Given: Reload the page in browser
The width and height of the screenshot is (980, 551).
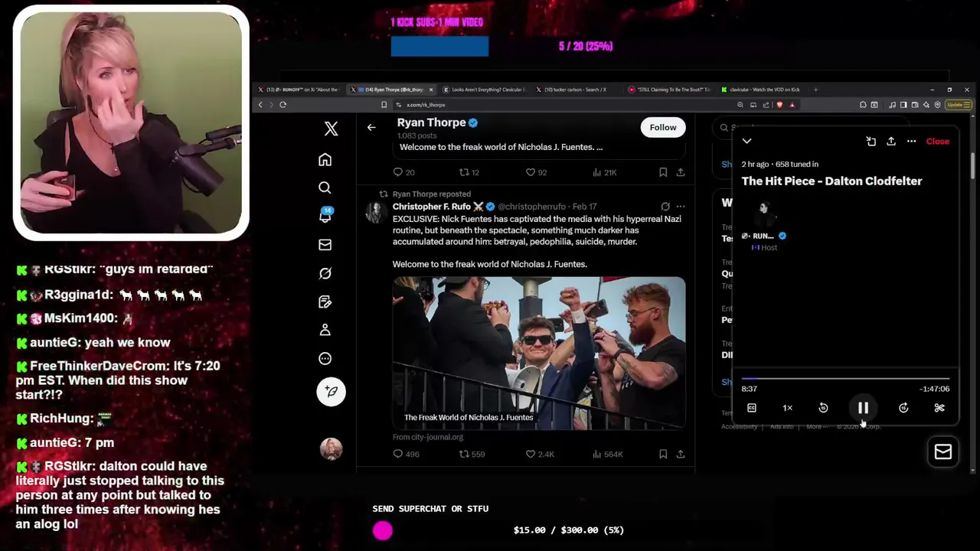Looking at the screenshot, I should 283,105.
